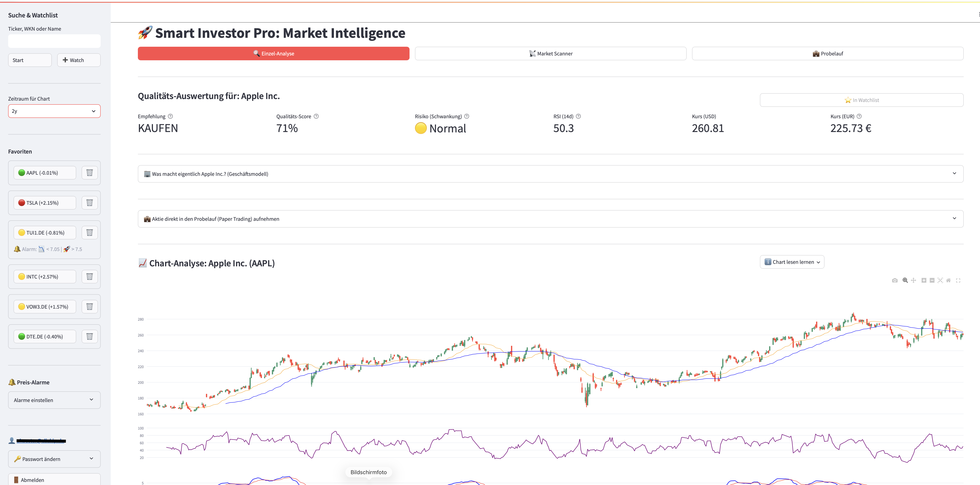Select the chart zoom (magnifier) tool
Viewport: 980px width, 485px height.
905,280
